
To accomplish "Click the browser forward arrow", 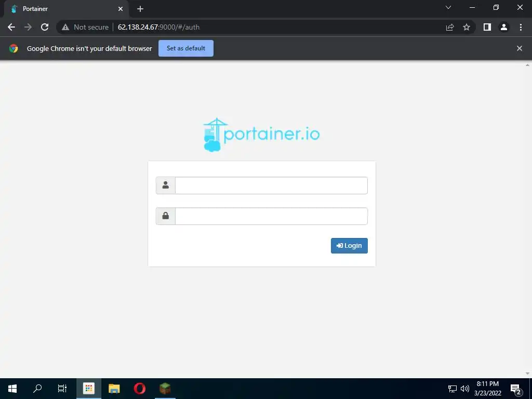I will tap(28, 27).
